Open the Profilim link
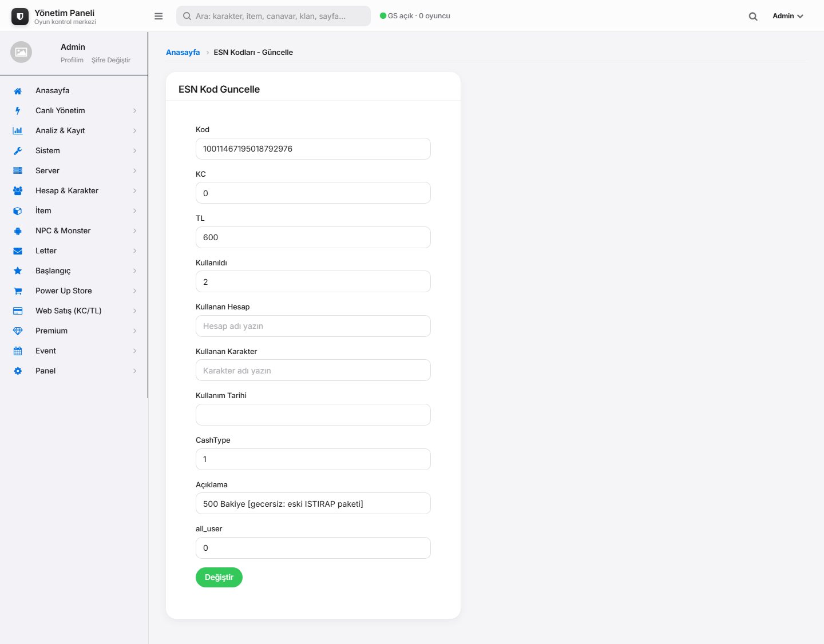 (72, 60)
